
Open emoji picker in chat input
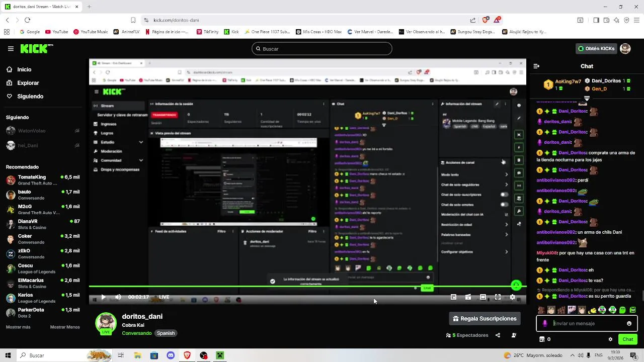click(x=629, y=323)
